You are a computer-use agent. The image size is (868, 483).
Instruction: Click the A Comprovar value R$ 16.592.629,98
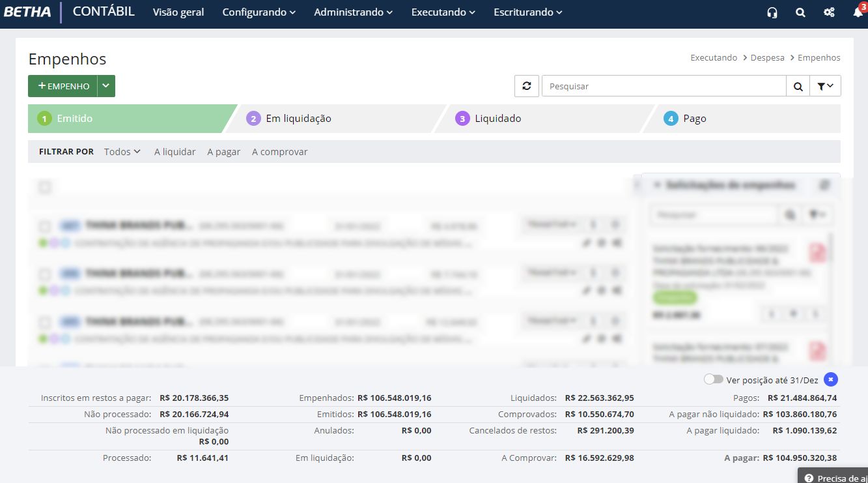(600, 458)
